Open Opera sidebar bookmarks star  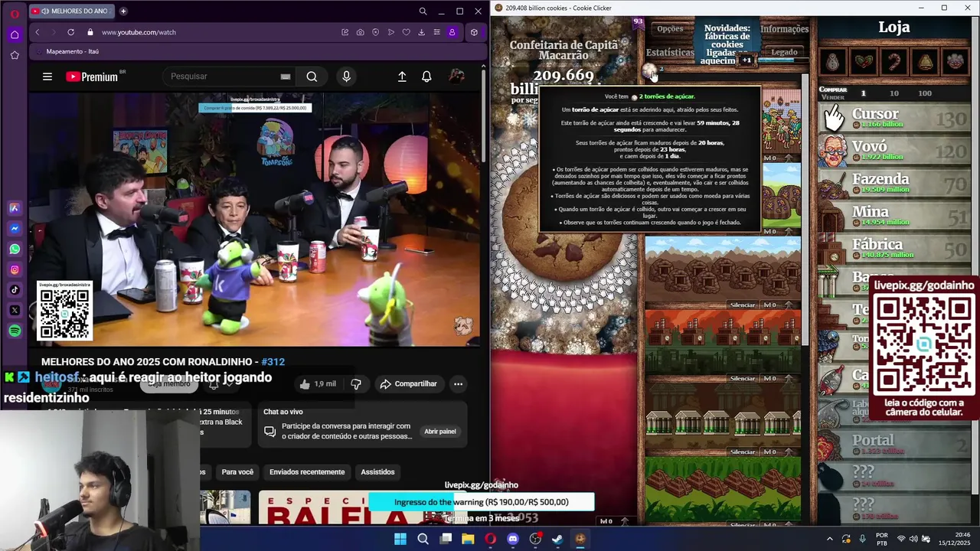click(15, 55)
